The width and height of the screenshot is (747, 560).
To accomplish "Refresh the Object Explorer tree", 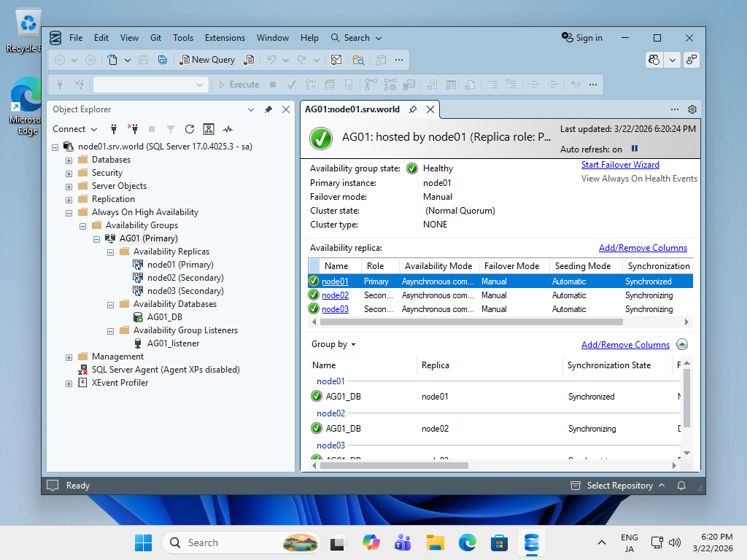I will (x=190, y=129).
